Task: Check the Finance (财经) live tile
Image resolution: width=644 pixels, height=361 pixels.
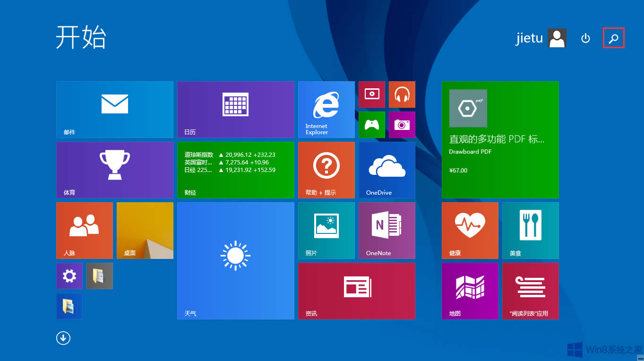Action: (235, 170)
